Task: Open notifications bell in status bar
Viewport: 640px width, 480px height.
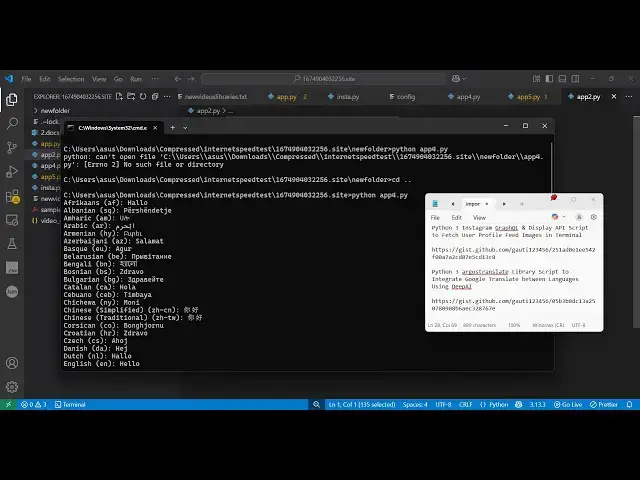Action: 629,404
